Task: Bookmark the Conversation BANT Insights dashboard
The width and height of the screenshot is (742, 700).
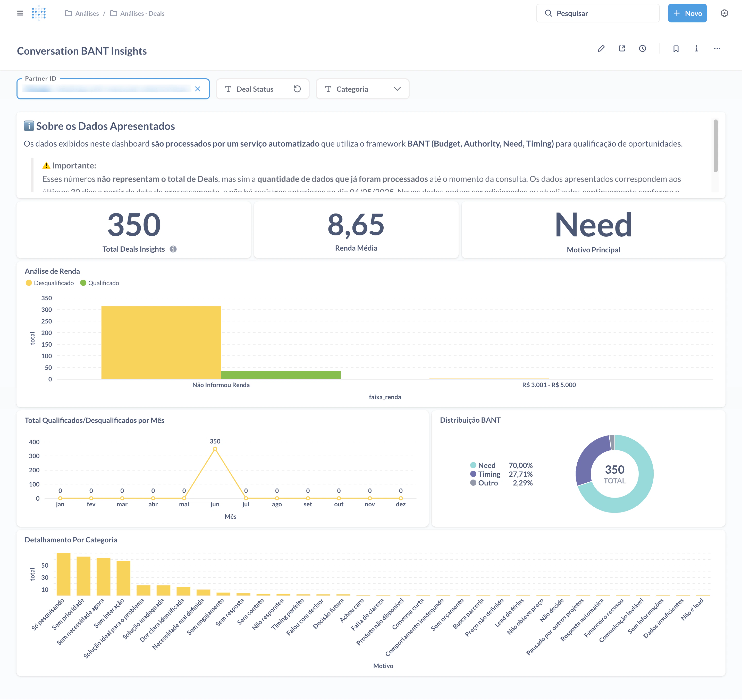Action: click(x=676, y=48)
